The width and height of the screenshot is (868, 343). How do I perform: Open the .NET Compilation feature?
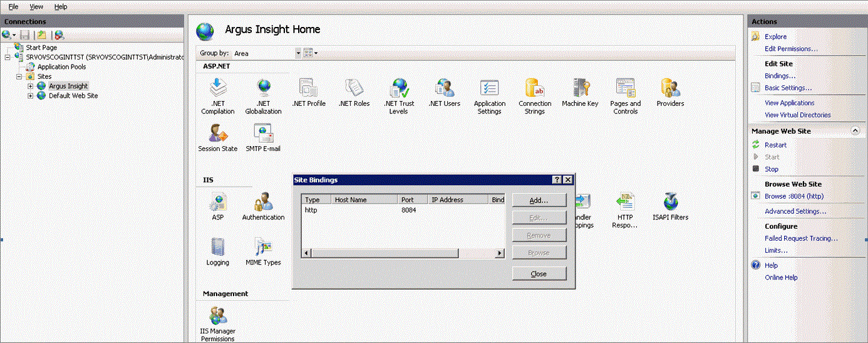217,96
